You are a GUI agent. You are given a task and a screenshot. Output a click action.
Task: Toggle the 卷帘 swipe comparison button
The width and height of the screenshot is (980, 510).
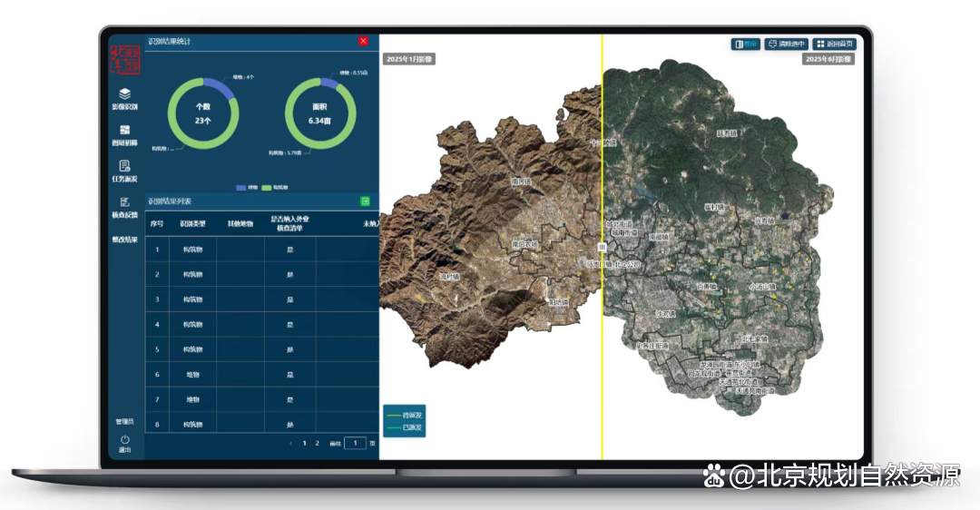pyautogui.click(x=746, y=44)
